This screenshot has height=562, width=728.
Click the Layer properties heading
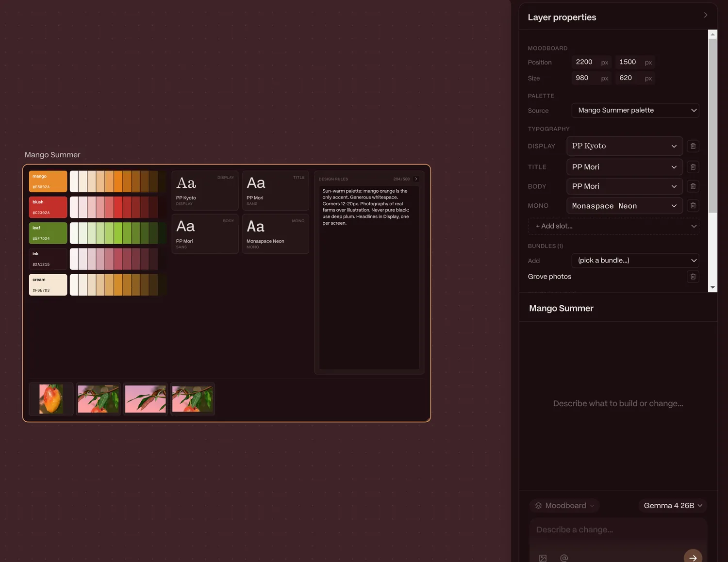click(562, 17)
